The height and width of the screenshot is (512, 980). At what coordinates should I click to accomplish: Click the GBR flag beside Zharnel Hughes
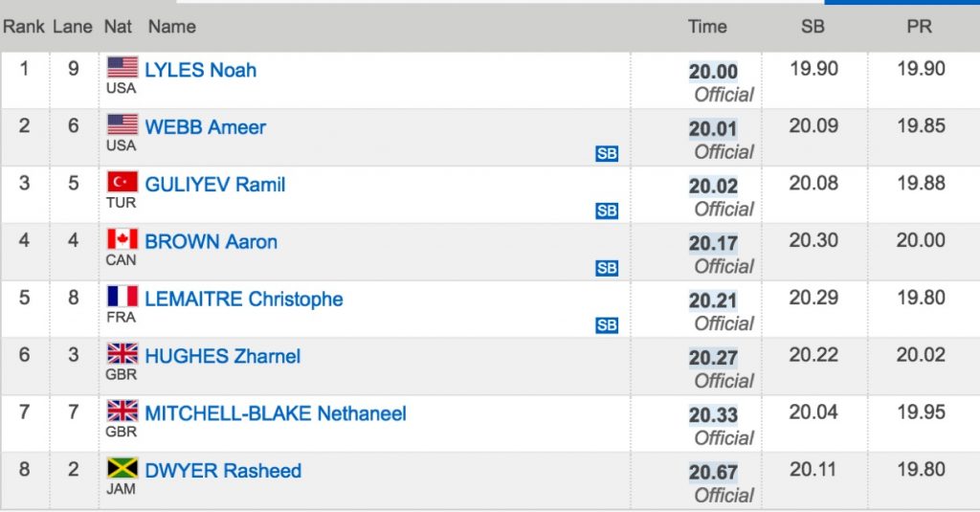[x=122, y=354]
